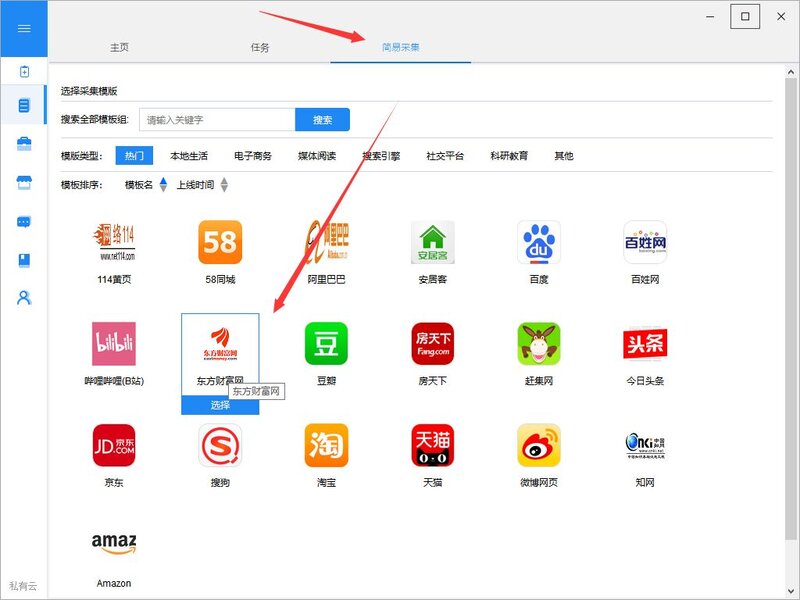This screenshot has height=600, width=800.
Task: Click the 今日头条 template name
Action: point(645,381)
